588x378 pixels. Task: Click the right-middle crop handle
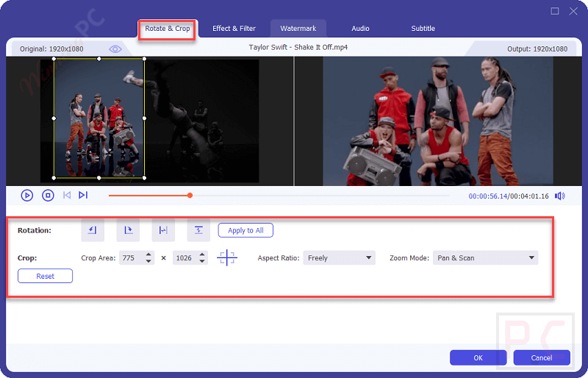tap(144, 118)
